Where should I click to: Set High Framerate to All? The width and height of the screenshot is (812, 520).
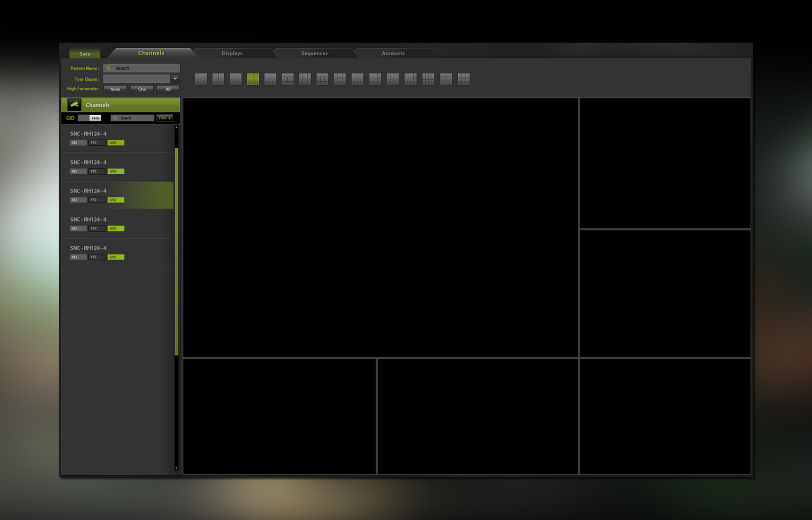[168, 89]
